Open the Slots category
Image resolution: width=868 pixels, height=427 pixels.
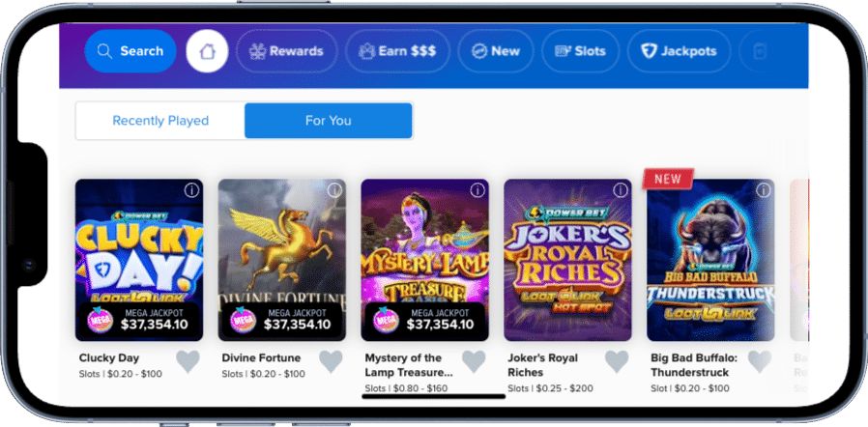580,51
